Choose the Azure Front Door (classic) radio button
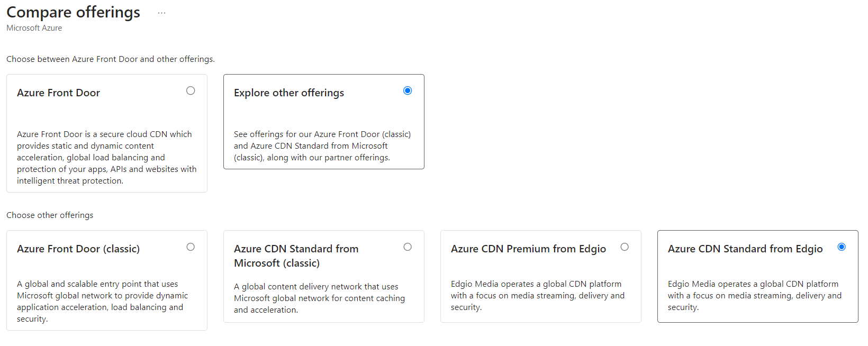 tap(191, 247)
